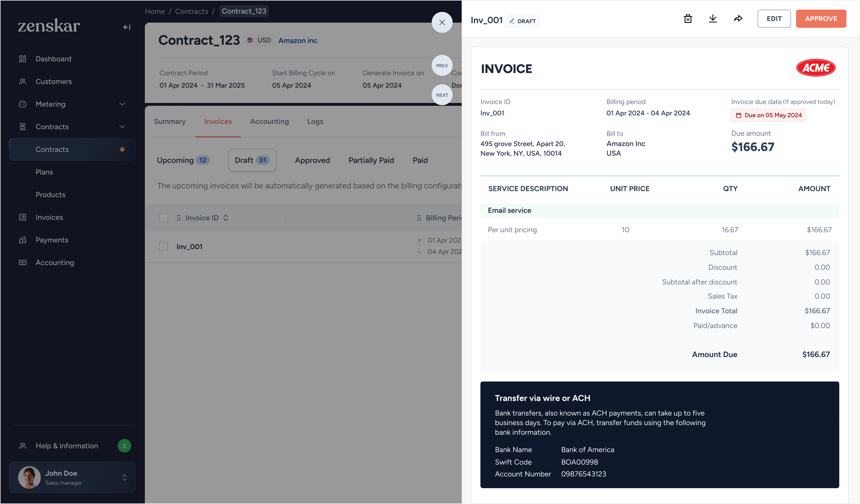The height and width of the screenshot is (504, 860).
Task: Collapse the sidebar with the arrow icon
Action: [x=127, y=27]
